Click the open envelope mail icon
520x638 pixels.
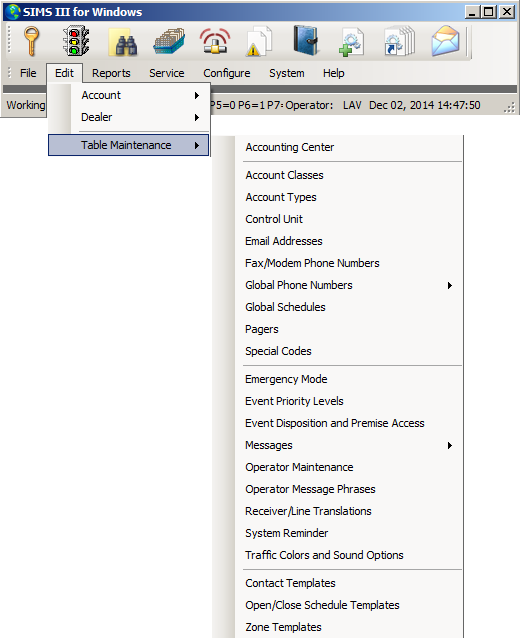445,41
